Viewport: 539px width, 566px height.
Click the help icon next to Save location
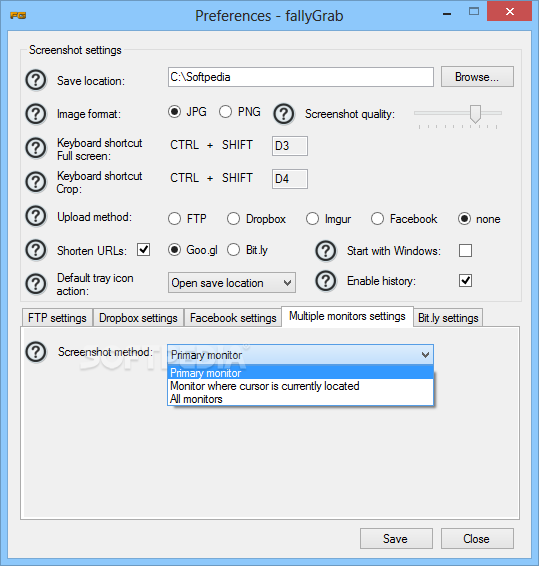pos(36,80)
